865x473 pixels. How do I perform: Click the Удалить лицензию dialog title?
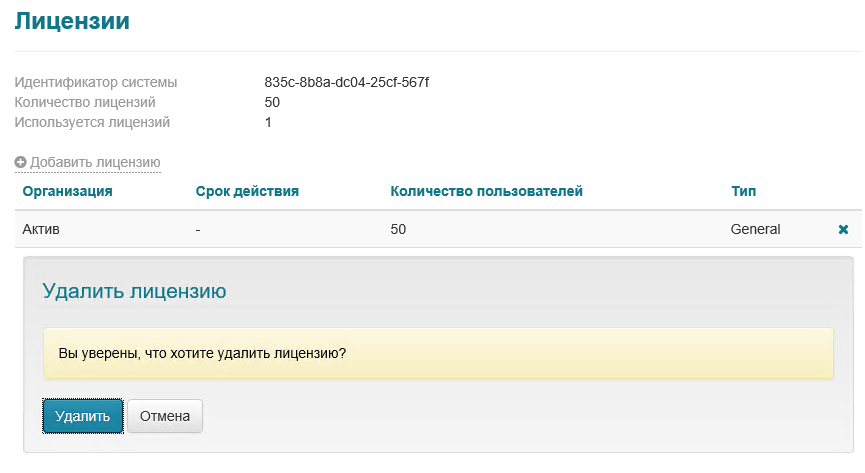tap(134, 291)
